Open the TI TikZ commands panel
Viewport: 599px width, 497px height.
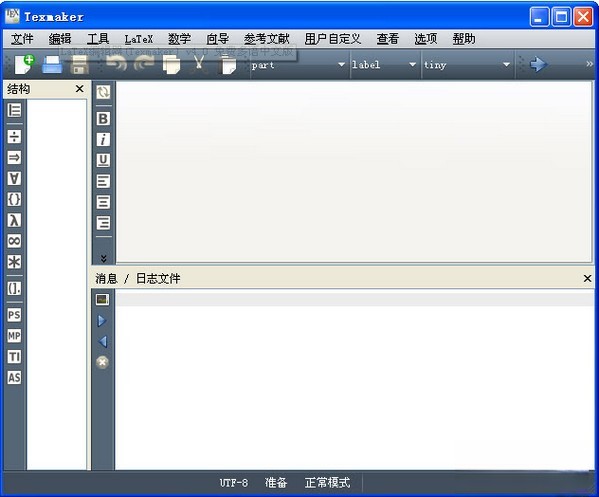(x=14, y=357)
